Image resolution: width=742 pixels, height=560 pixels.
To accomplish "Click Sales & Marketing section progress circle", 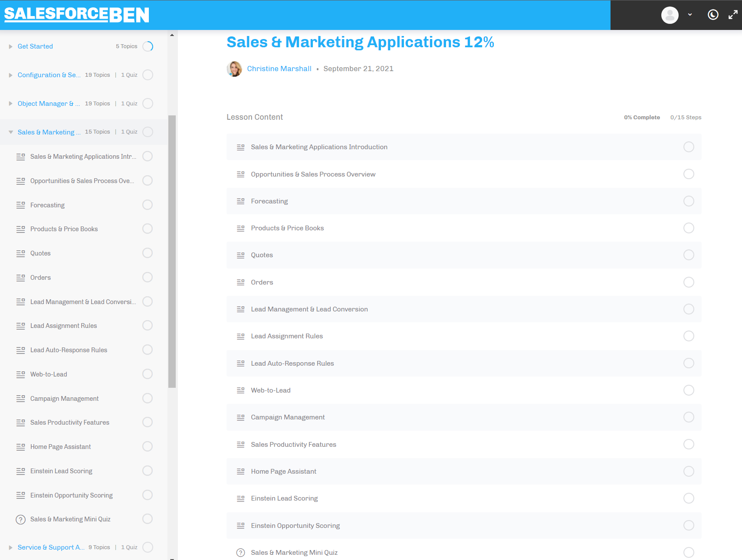I will 148,132.
